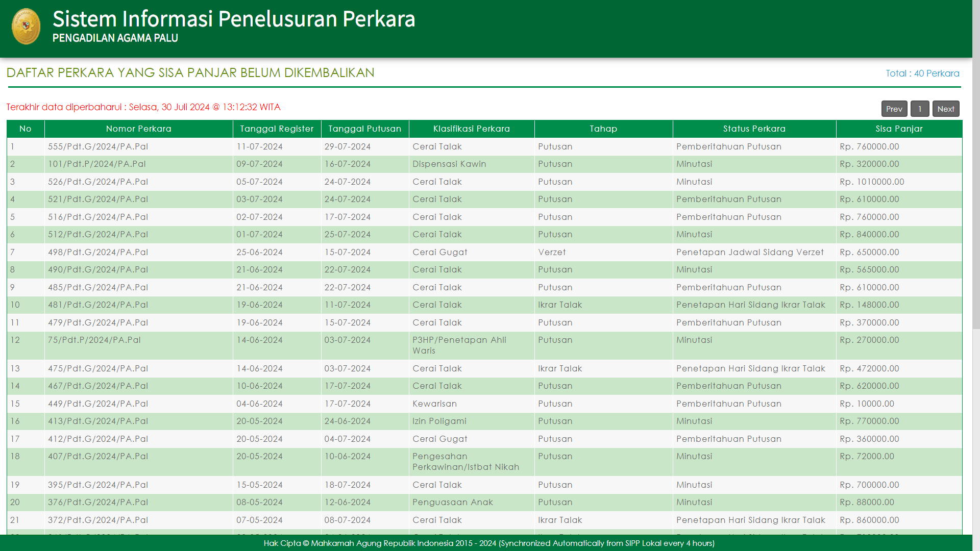Viewport: 980px width, 551px height.
Task: Click case number 449/Pdt.G/2024/PA.Pal
Action: coord(98,404)
